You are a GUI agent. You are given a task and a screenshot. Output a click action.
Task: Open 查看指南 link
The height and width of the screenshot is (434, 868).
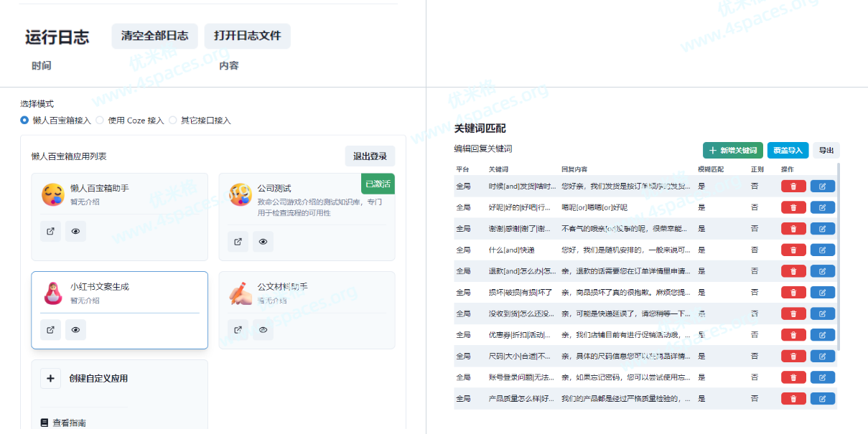click(x=63, y=423)
